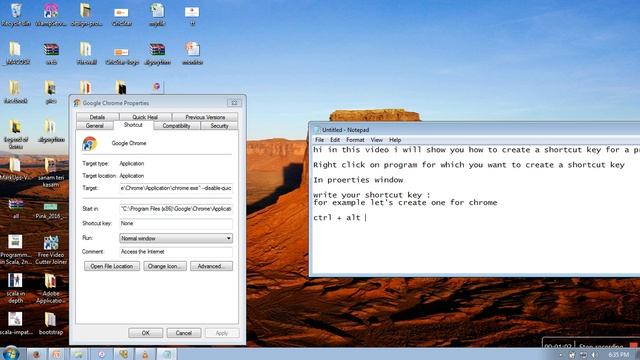Click the Action Center flag tray icon
The image size is (640, 360).
tap(572, 355)
